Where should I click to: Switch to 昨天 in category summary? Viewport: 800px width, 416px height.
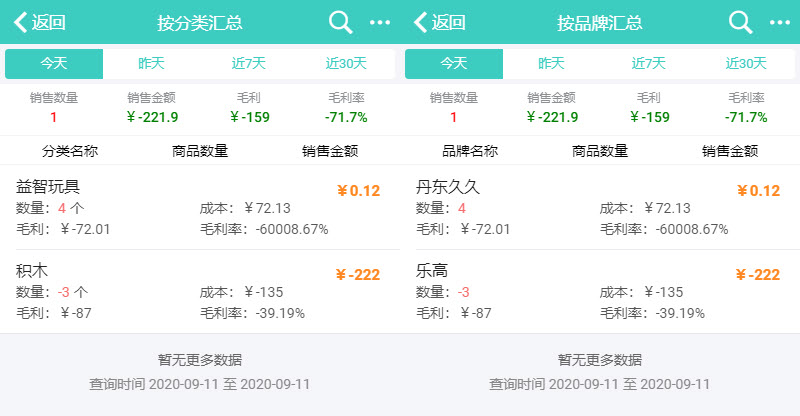pos(151,63)
